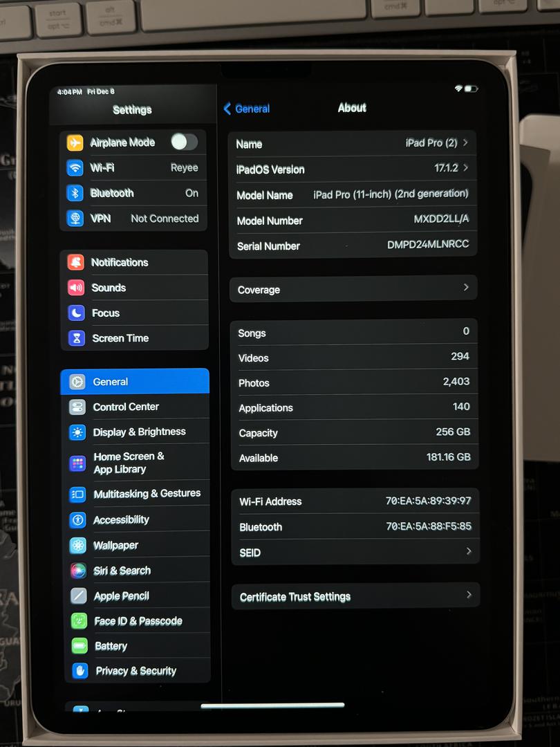
Task: Tap the Bluetooth settings icon
Action: (75, 193)
